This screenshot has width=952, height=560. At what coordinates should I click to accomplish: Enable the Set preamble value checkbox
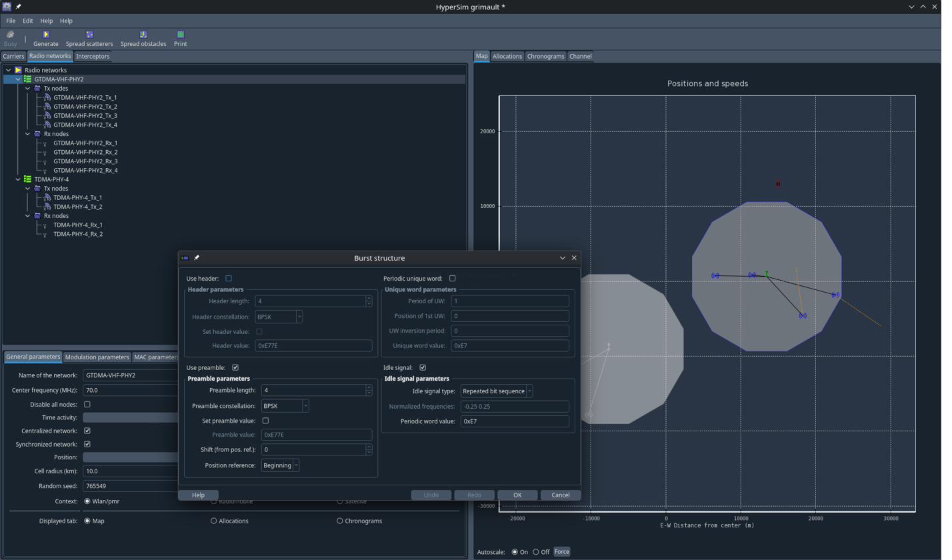265,421
